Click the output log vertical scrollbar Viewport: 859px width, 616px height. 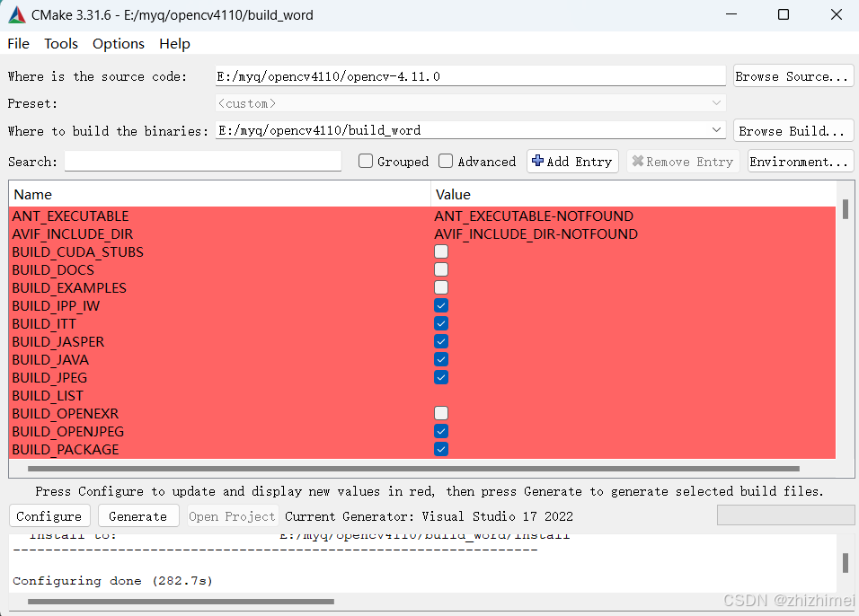tap(846, 563)
